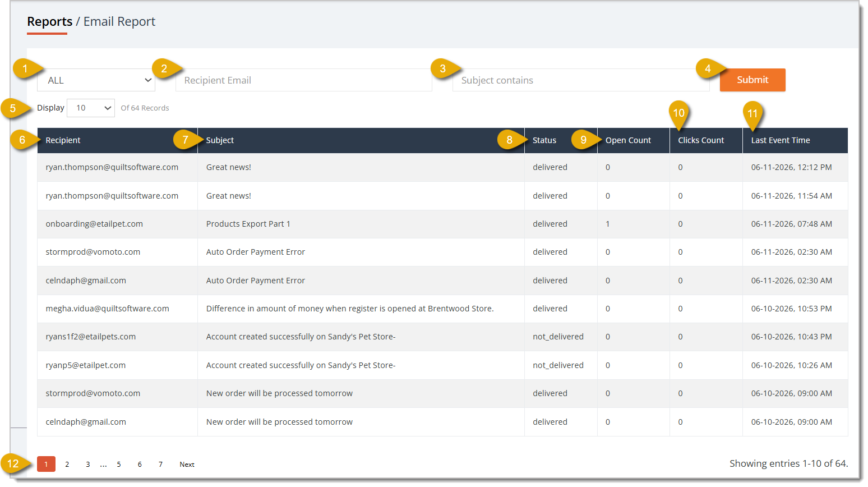
Task: Open the Display records-per-page dropdown
Action: (x=91, y=108)
